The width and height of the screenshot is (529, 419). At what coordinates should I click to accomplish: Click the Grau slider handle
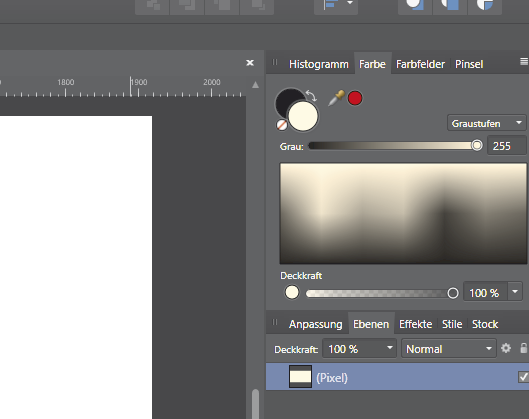[x=477, y=145]
